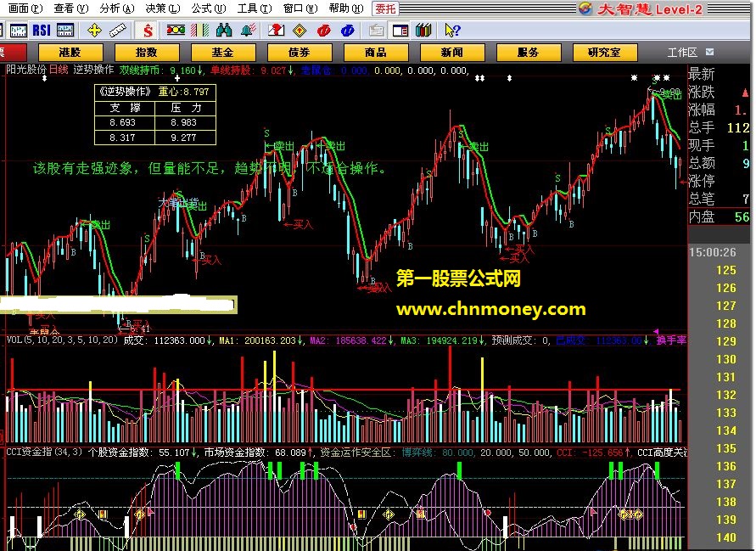Click tick number 130 in list
This screenshot has width=756, height=551.
click(726, 359)
